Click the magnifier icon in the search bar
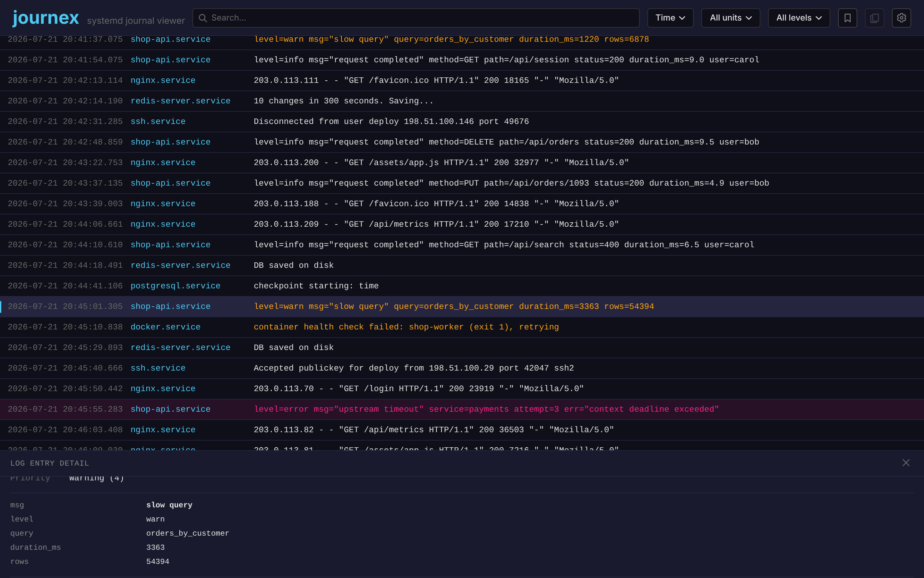 (x=203, y=18)
